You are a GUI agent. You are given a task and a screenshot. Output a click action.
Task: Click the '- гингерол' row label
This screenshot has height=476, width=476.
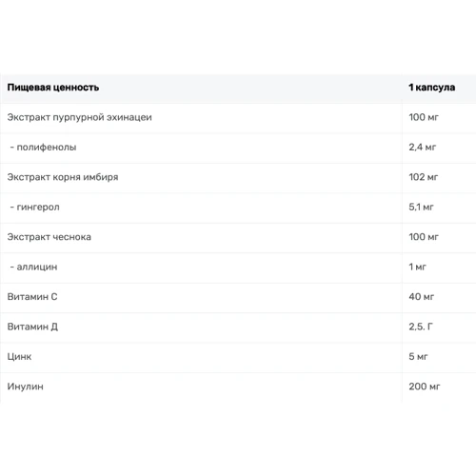[35, 208]
